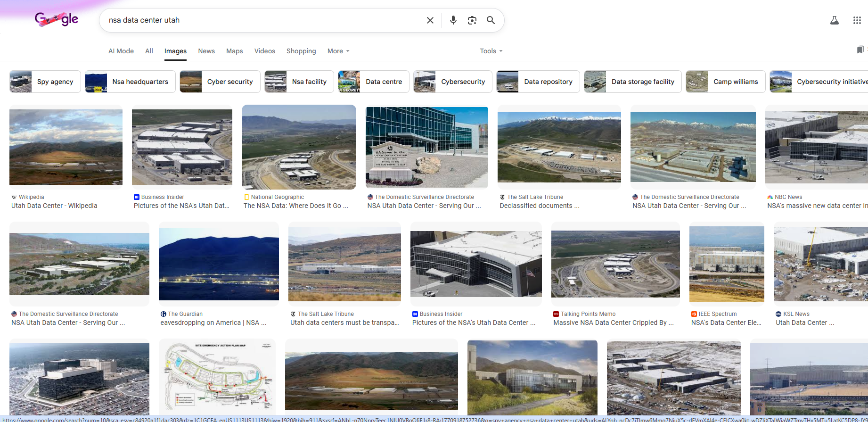Screen dimensions: 868x422
Task: Click the magnifier search button
Action: click(491, 20)
